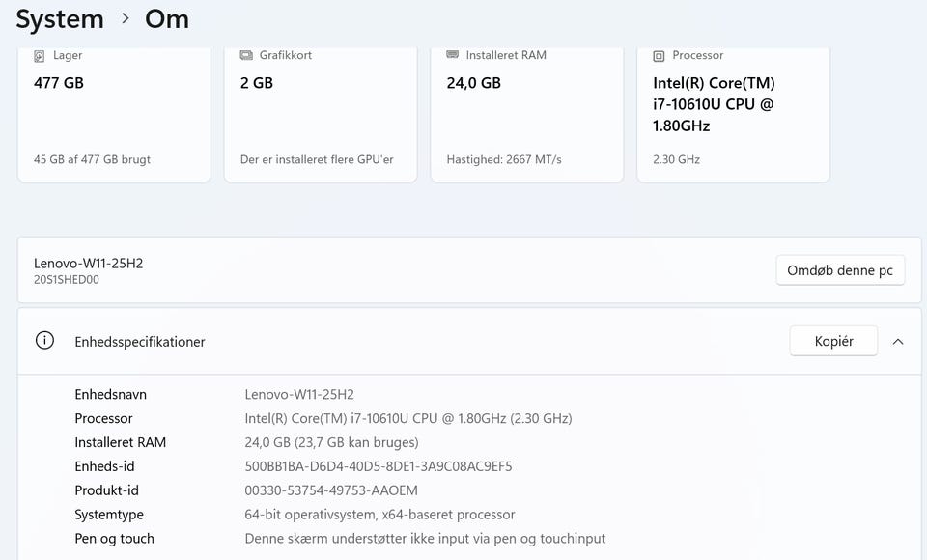The width and height of the screenshot is (927, 560).
Task: Collapse the Enhedsspecifikationer section with chevron
Action: tap(898, 341)
